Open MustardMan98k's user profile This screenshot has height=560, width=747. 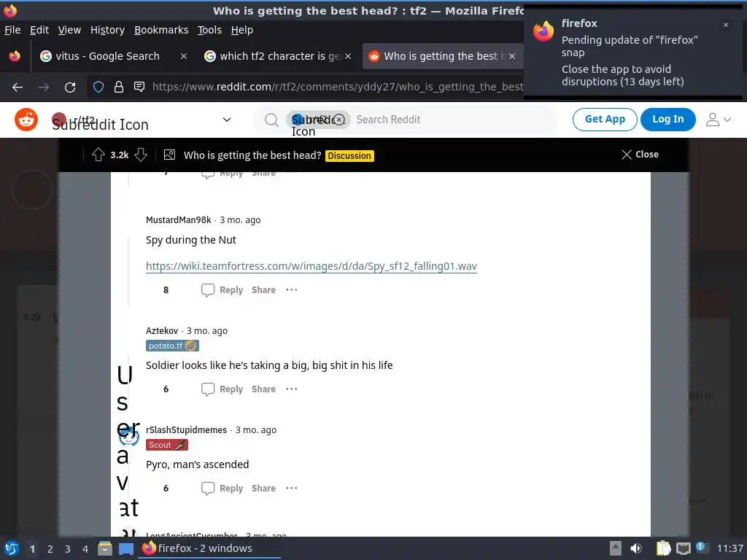pyautogui.click(x=178, y=220)
